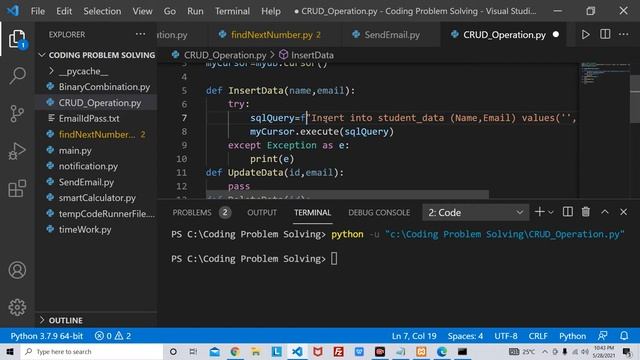Viewport: 640px width, 360px height.
Task: Run Python file with play button
Action: 585,35
